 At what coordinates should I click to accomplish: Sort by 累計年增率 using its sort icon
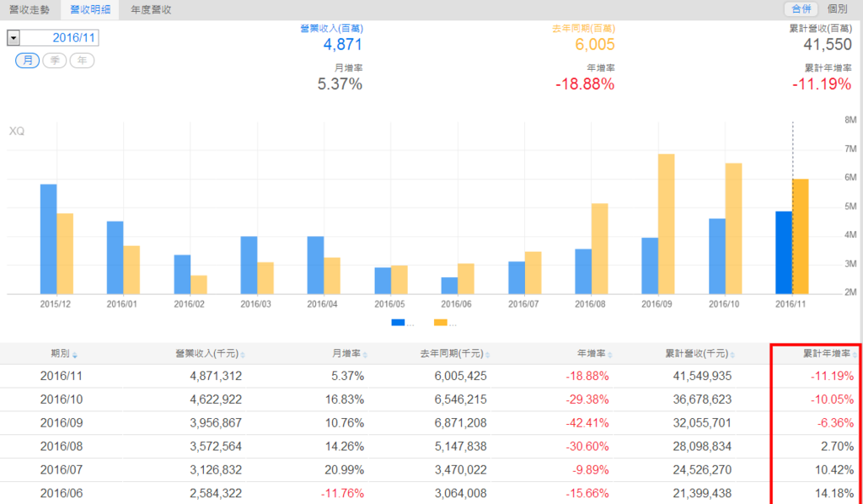coord(855,356)
